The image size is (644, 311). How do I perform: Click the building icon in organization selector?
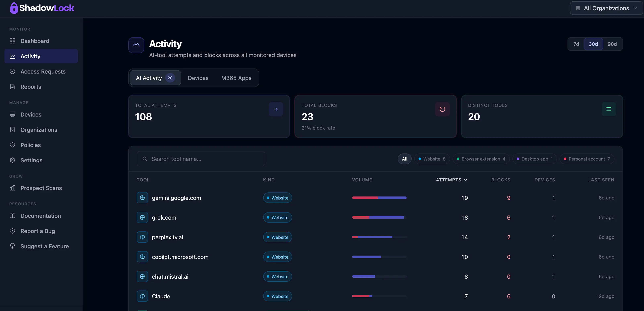pos(578,8)
